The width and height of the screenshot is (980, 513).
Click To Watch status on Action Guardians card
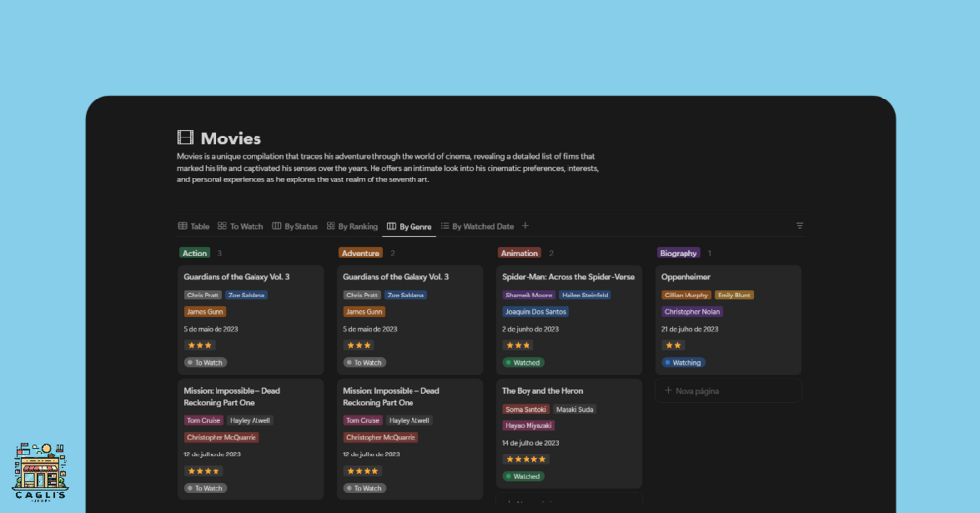click(x=206, y=363)
